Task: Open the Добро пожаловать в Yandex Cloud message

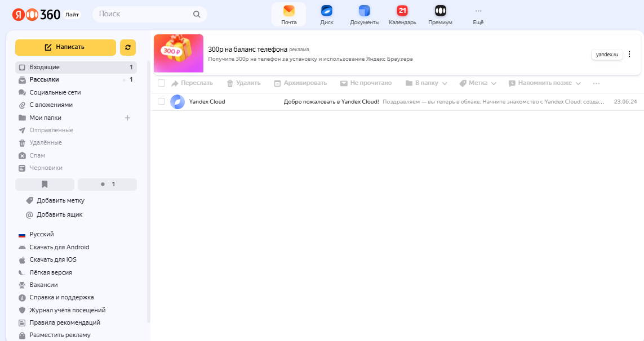Action: (398, 102)
